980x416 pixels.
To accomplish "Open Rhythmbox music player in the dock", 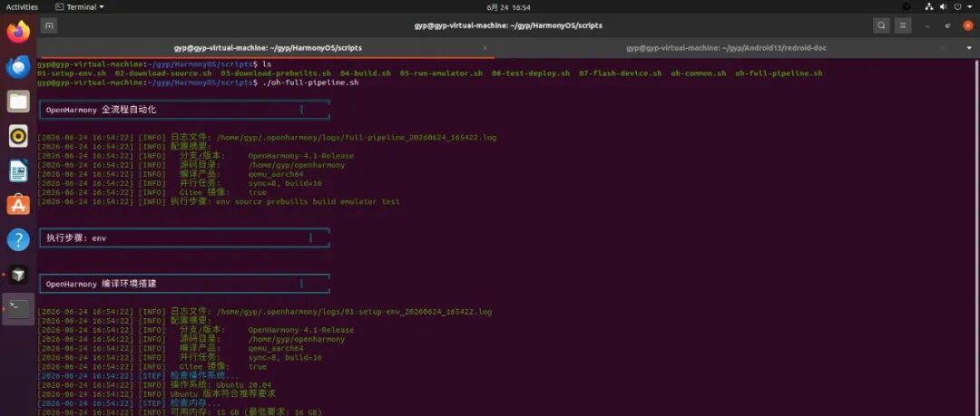I will point(18,136).
